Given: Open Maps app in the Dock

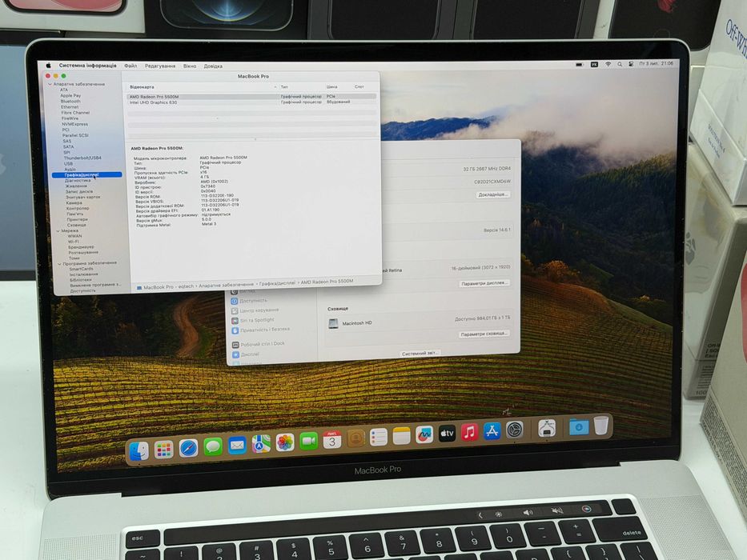Looking at the screenshot, I should coord(261,444).
